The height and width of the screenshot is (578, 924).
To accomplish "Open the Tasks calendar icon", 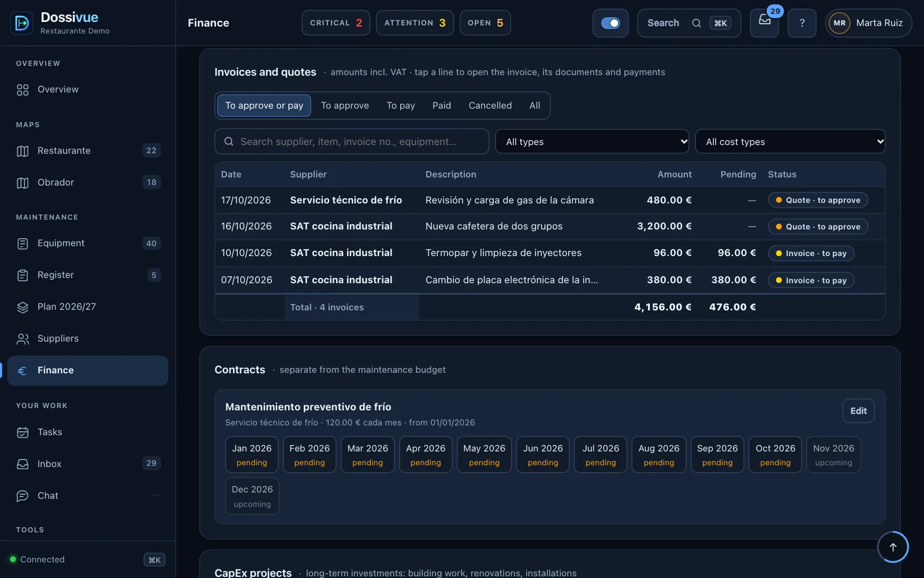I will pos(23,432).
